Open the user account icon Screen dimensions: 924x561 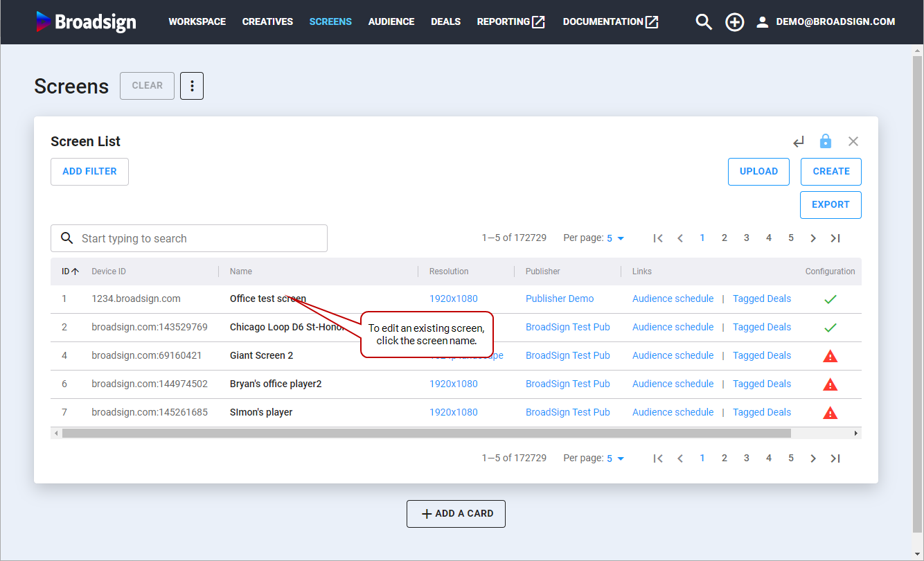point(763,22)
